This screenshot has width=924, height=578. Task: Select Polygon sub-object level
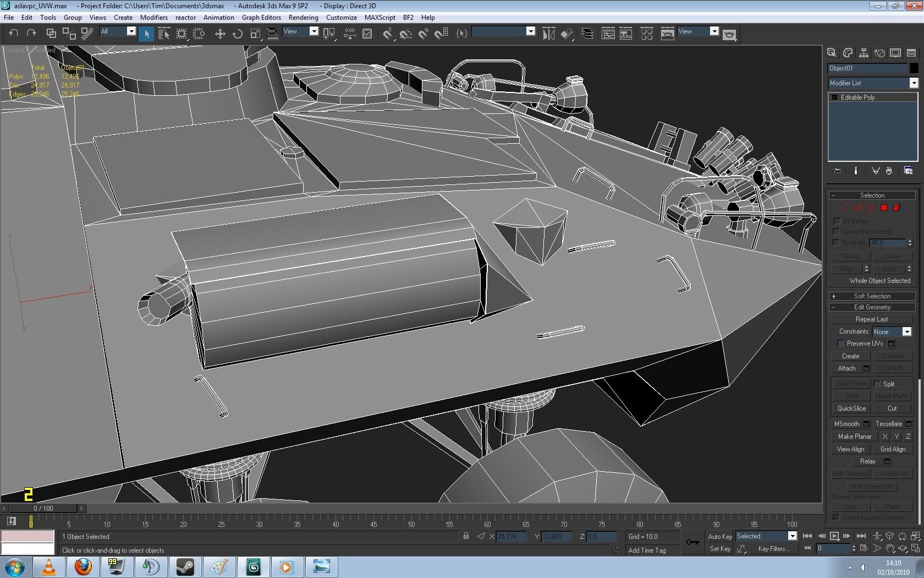pyautogui.click(x=883, y=208)
